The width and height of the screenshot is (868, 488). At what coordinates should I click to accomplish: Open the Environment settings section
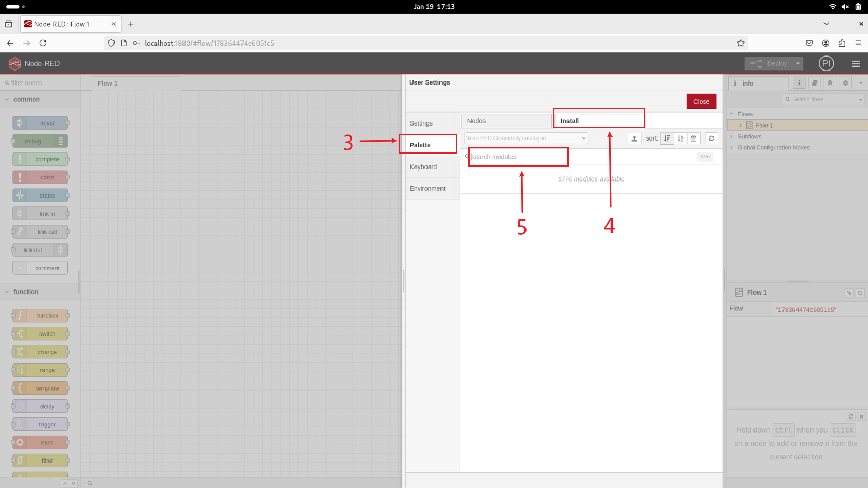click(428, 188)
